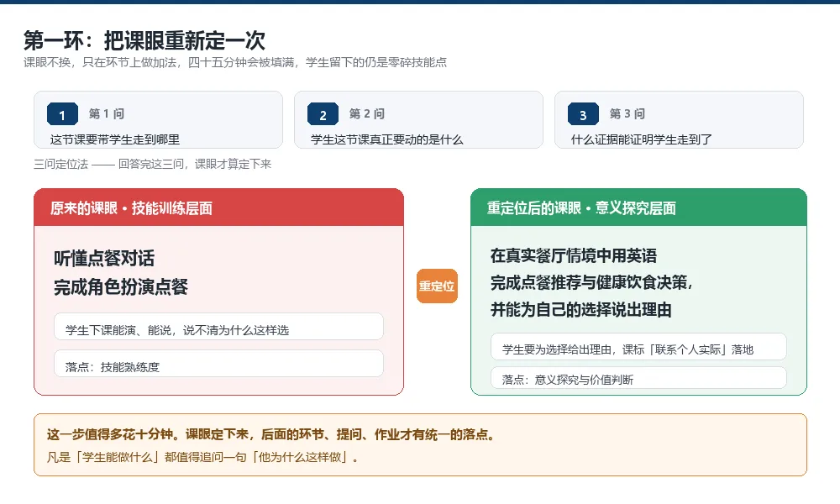Click the number 3 badge

tap(583, 114)
